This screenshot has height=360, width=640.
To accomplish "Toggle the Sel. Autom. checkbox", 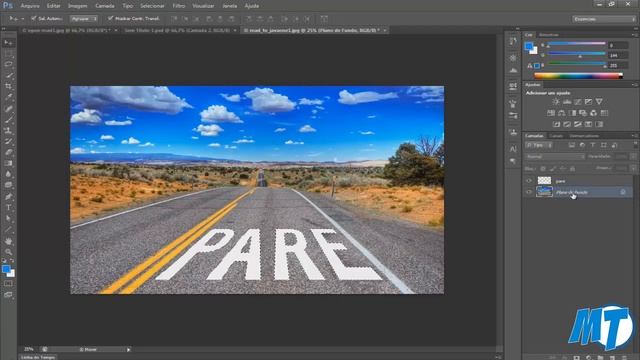I will (34, 18).
